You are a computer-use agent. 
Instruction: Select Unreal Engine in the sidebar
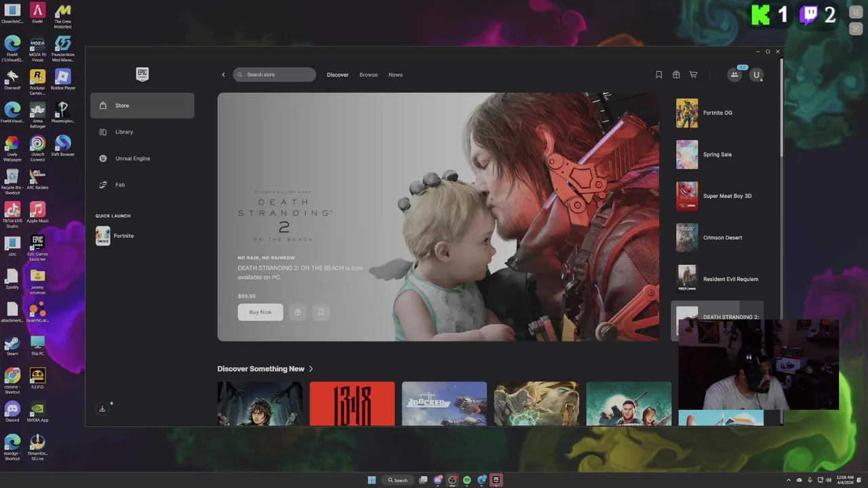click(142, 159)
